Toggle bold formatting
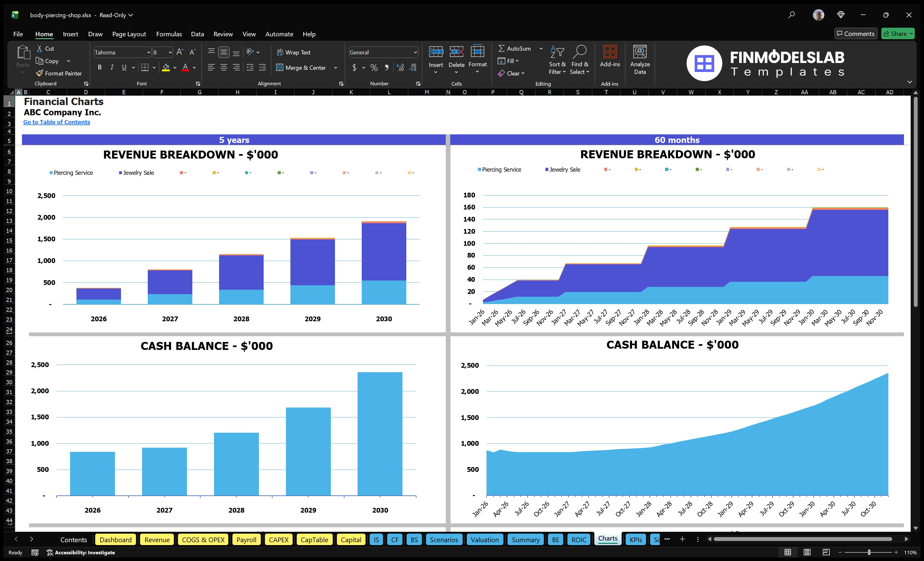 [99, 67]
